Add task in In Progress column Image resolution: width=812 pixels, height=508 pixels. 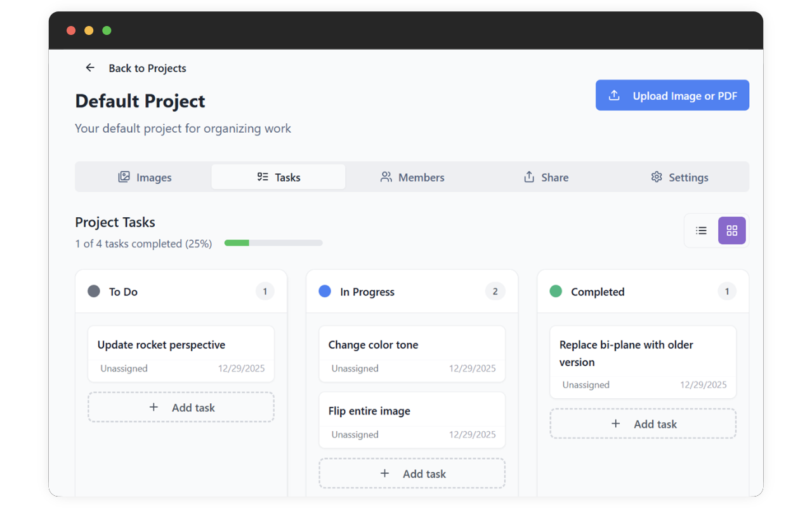(412, 473)
